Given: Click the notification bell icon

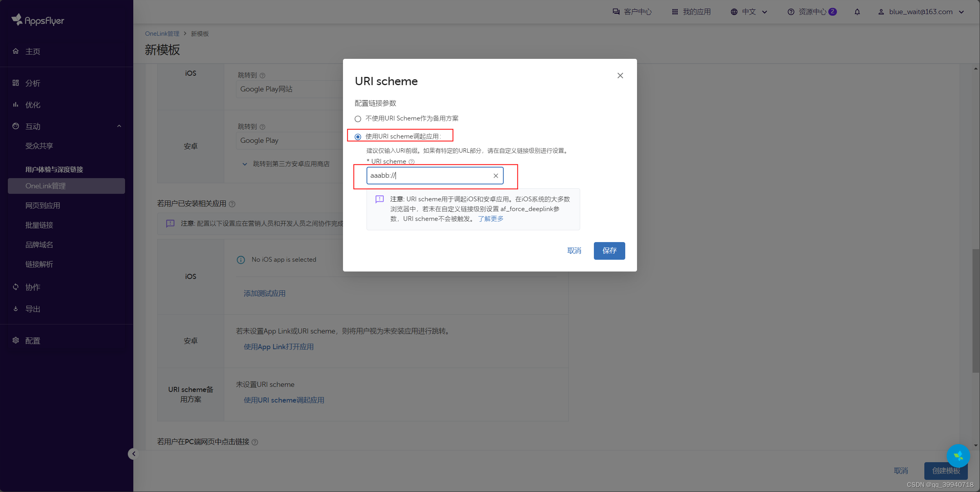Looking at the screenshot, I should click(857, 12).
